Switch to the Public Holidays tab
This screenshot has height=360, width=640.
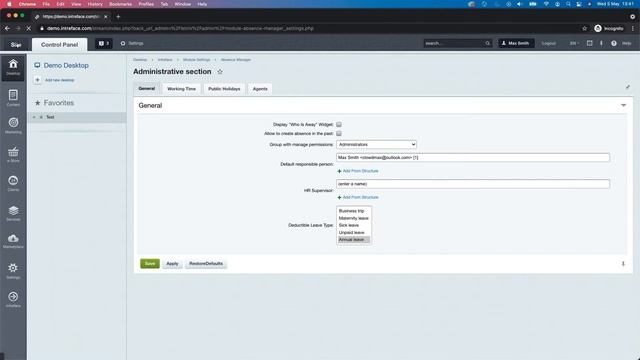click(224, 89)
